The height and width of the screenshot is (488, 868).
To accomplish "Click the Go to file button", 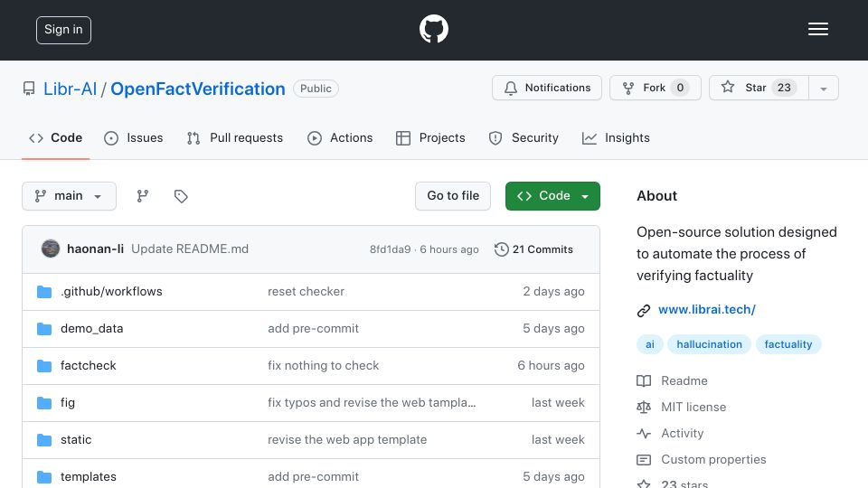I will pos(453,196).
